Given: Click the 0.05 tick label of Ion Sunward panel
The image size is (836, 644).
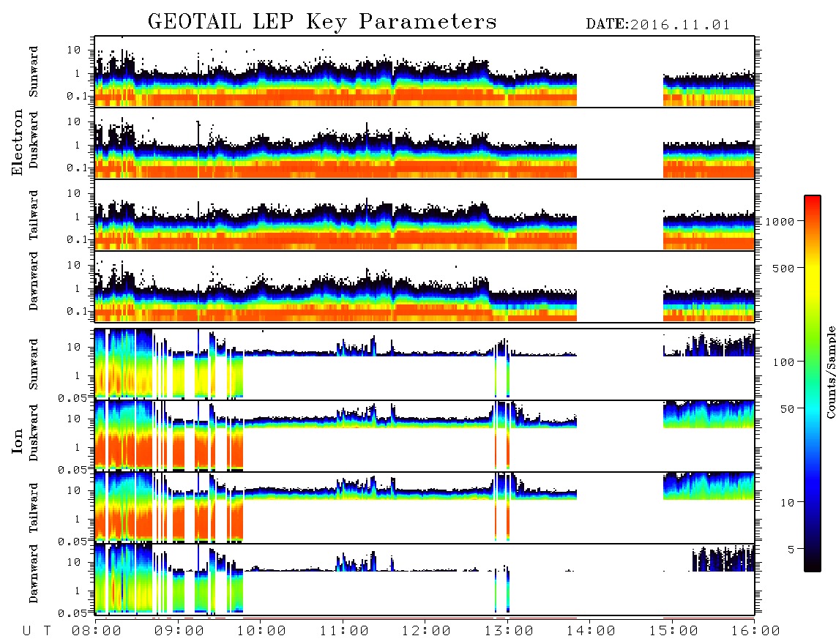Looking at the screenshot, I should (x=72, y=397).
